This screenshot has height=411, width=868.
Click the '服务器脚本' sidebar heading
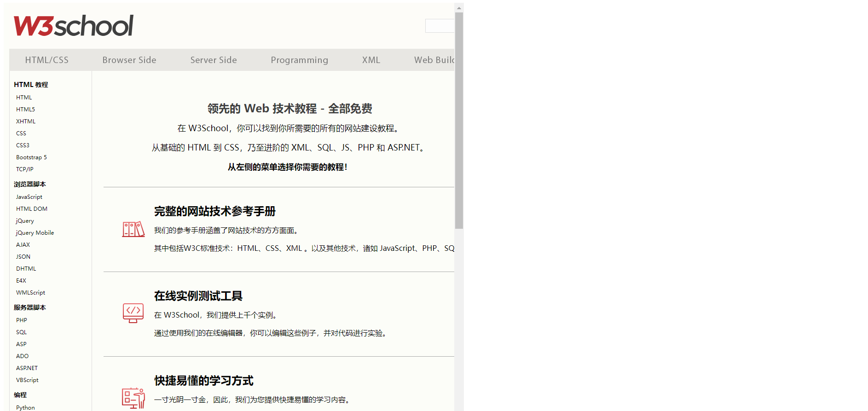[30, 307]
